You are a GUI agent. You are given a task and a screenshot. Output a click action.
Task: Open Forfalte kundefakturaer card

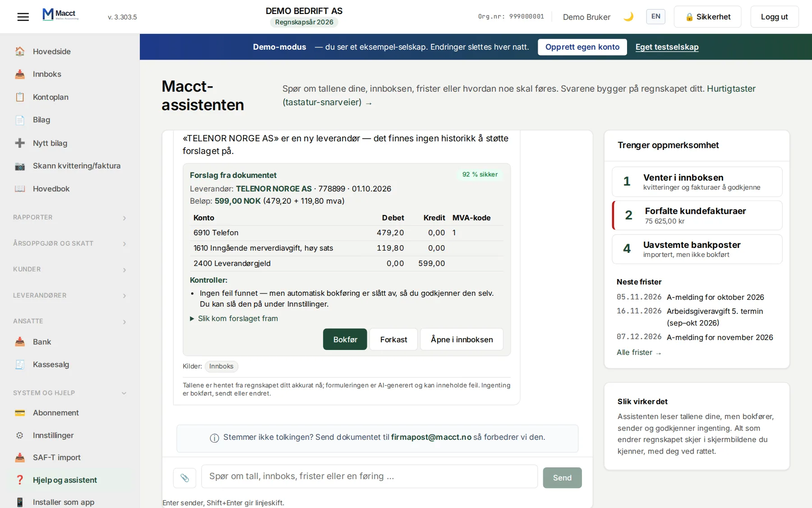click(x=697, y=215)
